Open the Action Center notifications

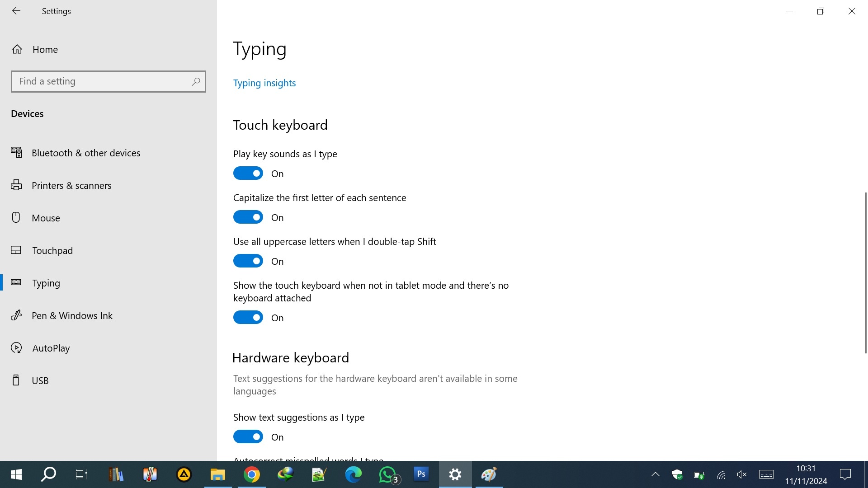coord(845,474)
